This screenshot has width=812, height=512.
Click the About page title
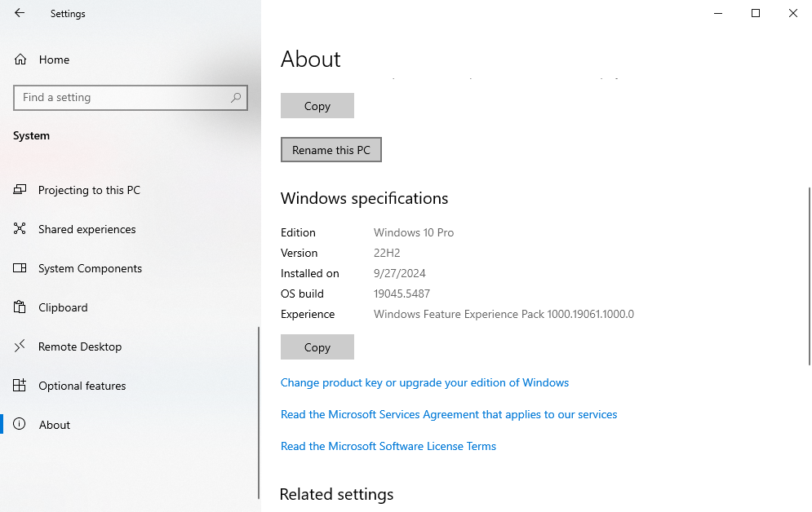(311, 59)
